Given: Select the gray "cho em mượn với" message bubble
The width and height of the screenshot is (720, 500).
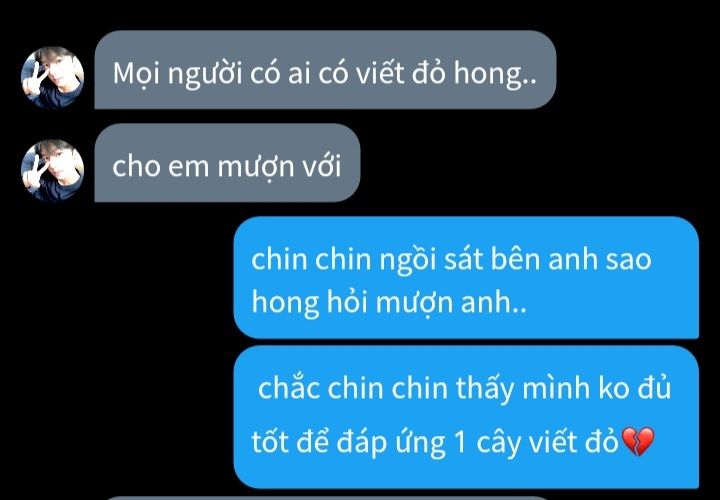Looking at the screenshot, I should pyautogui.click(x=227, y=163).
